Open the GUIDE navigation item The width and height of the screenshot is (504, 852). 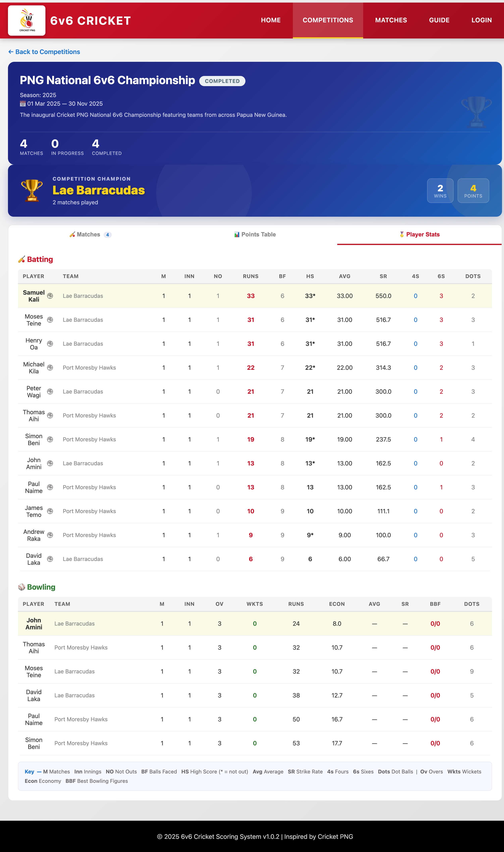click(439, 20)
